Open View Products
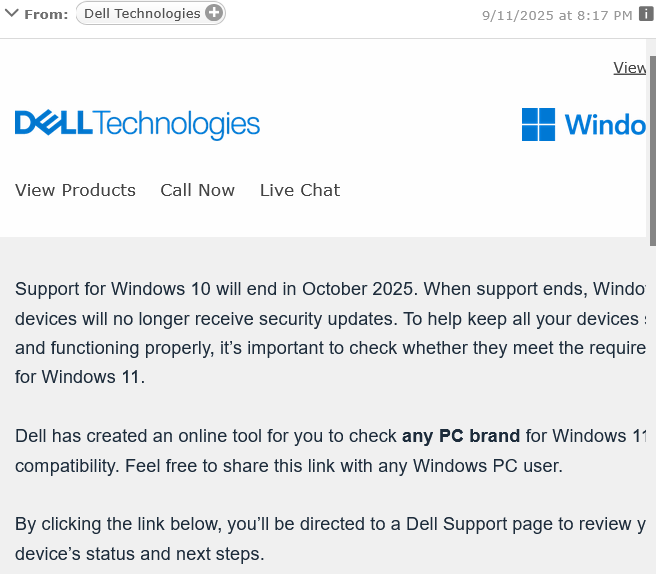 [x=75, y=190]
